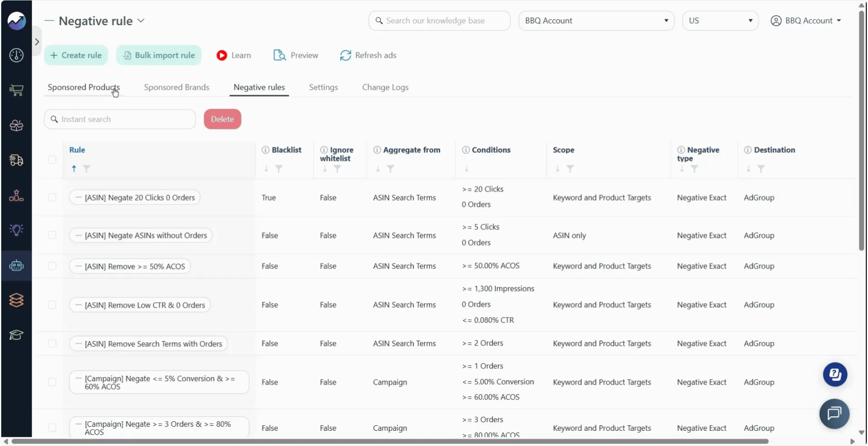Open the help question bubble button
868x446 pixels.
pos(835,375)
